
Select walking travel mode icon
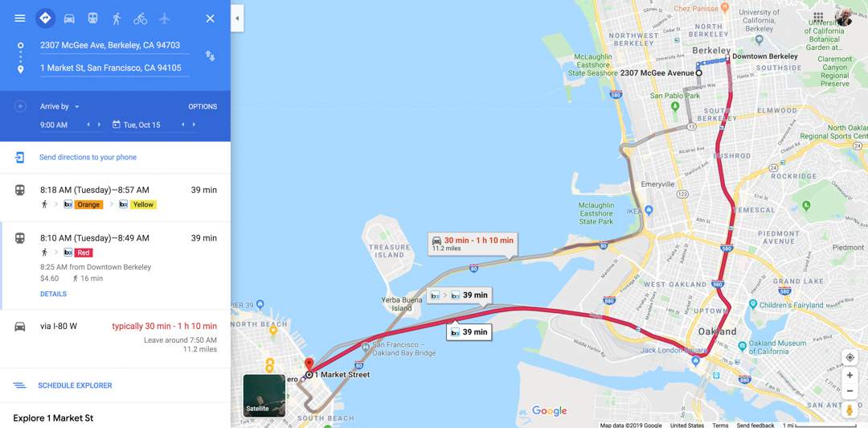tap(117, 19)
